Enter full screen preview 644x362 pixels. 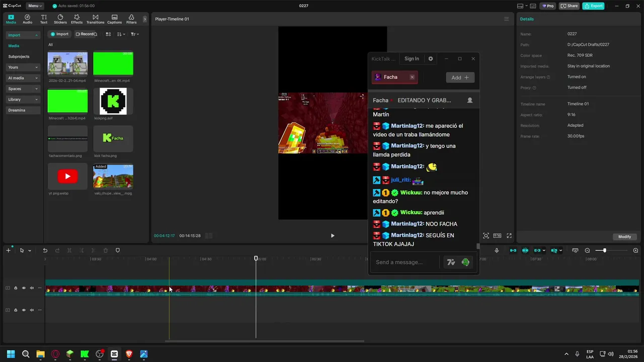tap(509, 236)
